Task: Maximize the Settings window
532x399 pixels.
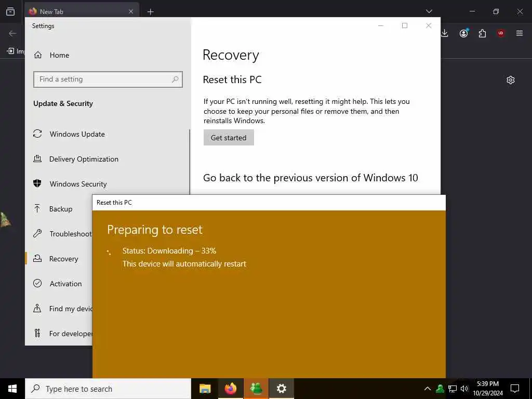Action: coord(404,25)
